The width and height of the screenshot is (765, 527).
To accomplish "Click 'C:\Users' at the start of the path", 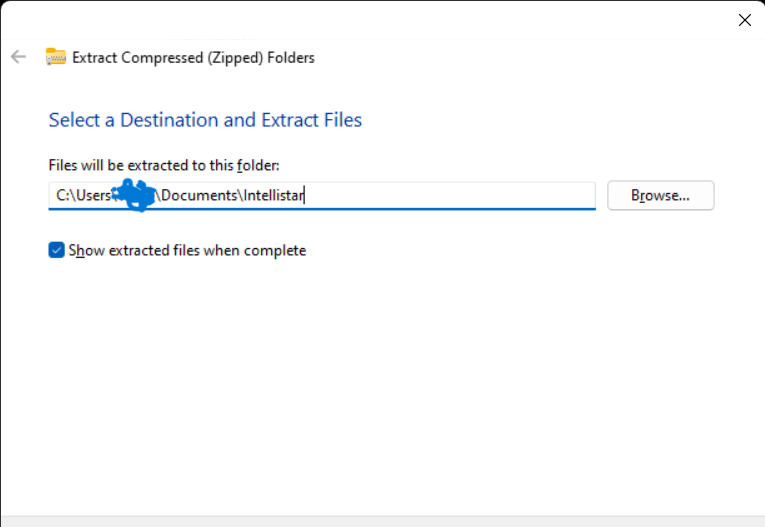I will coord(84,195).
